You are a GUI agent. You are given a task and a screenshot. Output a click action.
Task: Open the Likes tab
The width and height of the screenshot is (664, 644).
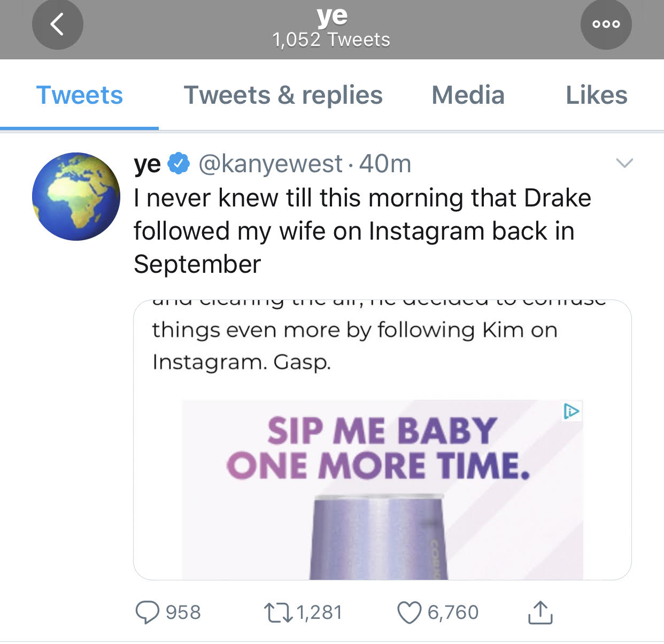[x=597, y=95]
